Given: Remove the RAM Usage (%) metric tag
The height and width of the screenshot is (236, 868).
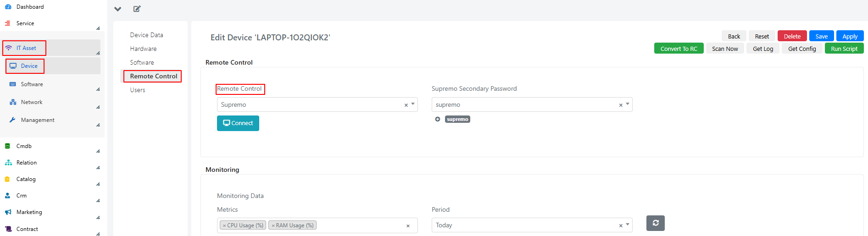Looking at the screenshot, I should (x=273, y=225).
